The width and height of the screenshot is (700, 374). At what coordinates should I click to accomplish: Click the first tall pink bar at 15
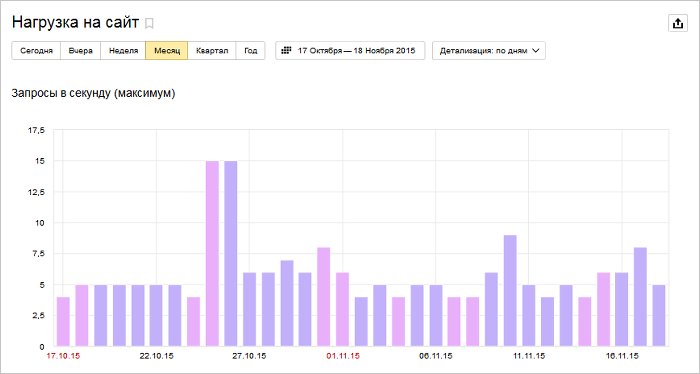point(212,253)
